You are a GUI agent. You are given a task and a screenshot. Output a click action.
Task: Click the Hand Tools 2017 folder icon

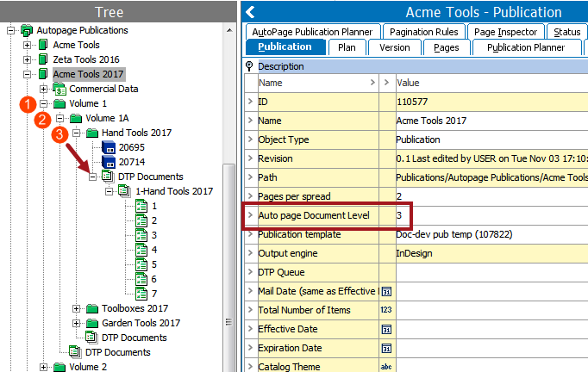pos(92,133)
